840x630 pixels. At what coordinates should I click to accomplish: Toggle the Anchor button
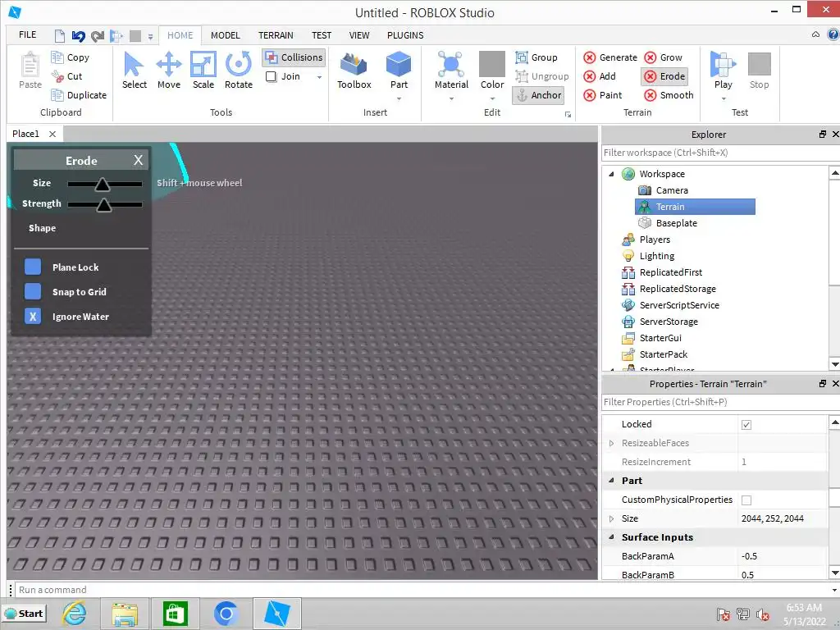coord(538,95)
